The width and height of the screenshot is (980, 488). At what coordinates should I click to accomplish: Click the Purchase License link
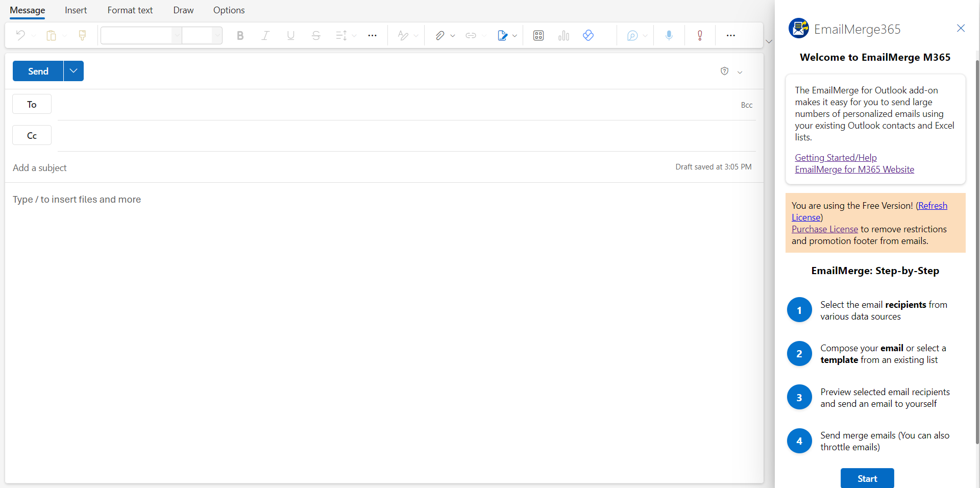point(825,229)
